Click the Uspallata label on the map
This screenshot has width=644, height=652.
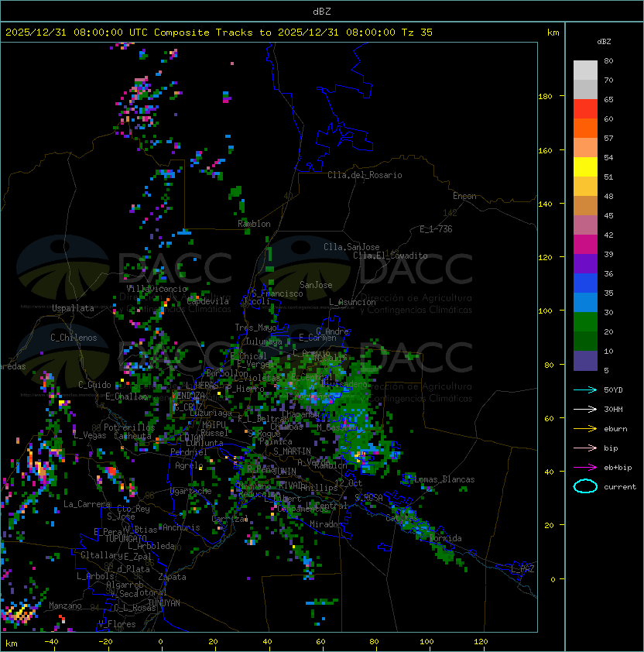(x=73, y=308)
